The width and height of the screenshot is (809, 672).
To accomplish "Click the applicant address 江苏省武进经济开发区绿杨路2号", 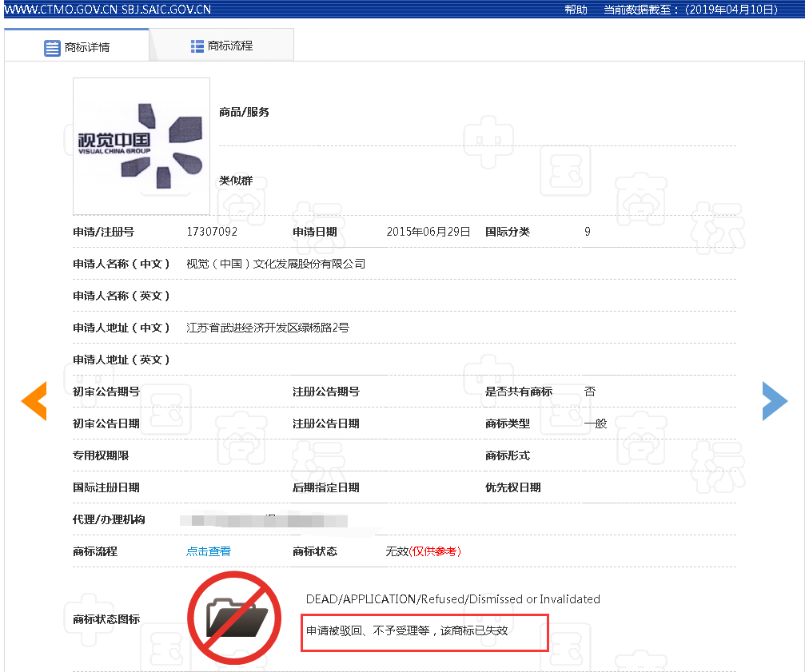I will [x=268, y=328].
